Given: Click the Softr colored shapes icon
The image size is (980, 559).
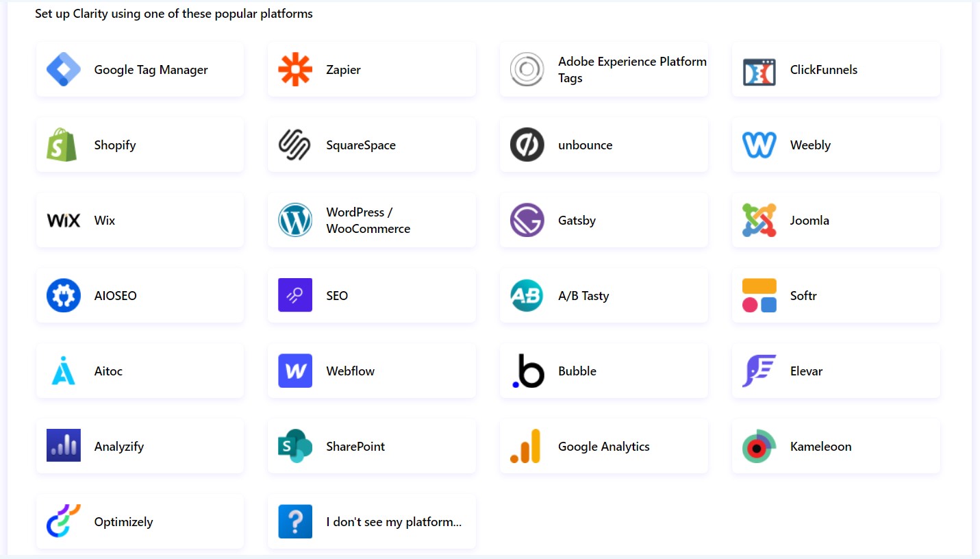Looking at the screenshot, I should [x=759, y=295].
